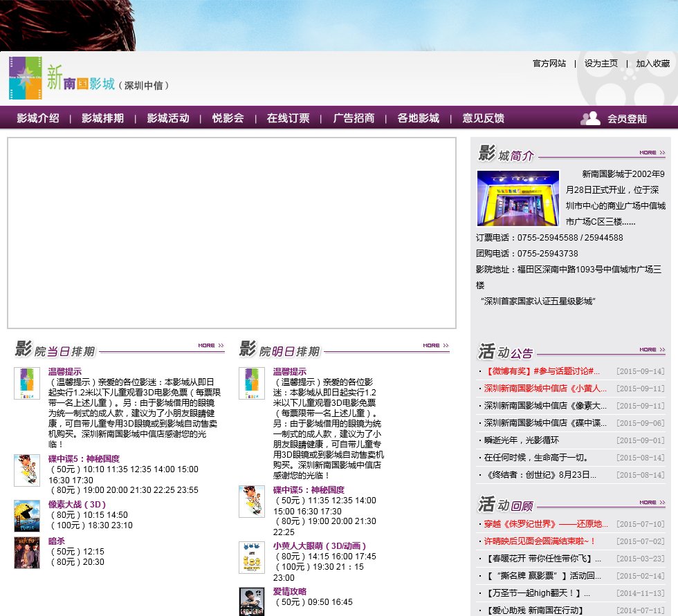Click MORE in 活动公告 section

tap(652, 349)
